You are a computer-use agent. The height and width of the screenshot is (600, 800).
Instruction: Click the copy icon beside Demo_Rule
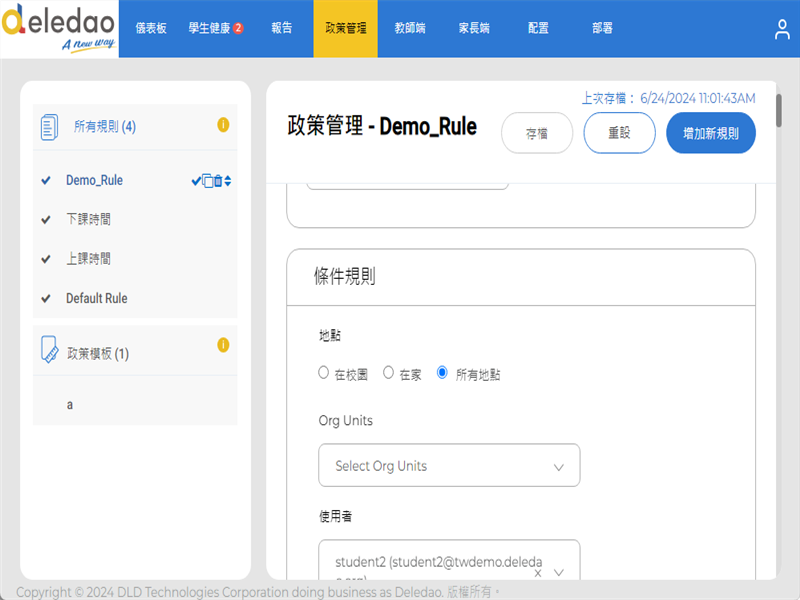(x=207, y=181)
